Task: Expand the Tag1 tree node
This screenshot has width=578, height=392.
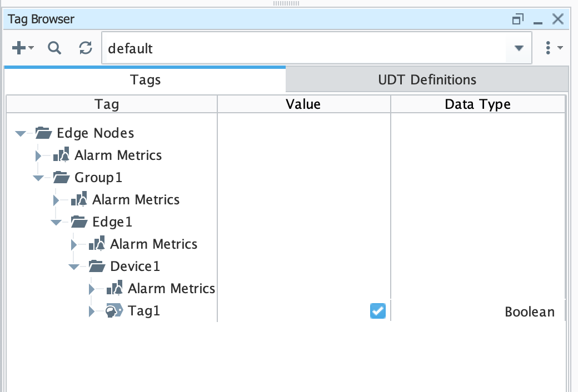Action: point(92,311)
